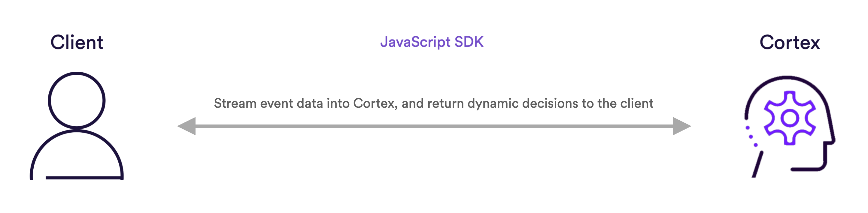Click the word JavaScript in purple label
This screenshot has height=213, width=868.
[415, 42]
